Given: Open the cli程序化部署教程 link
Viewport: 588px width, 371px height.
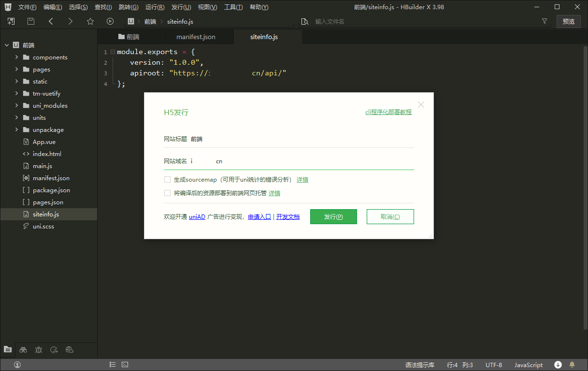Looking at the screenshot, I should pos(388,112).
